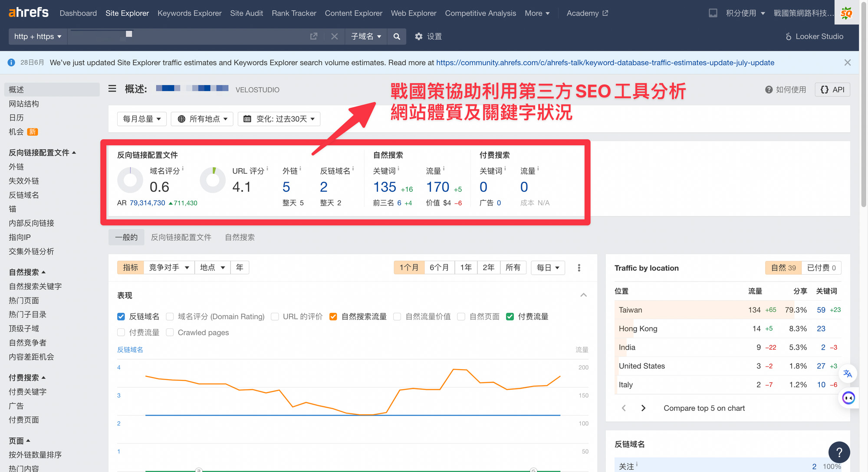The image size is (868, 472).
Task: Open the 所有地点 location dropdown
Action: 202,119
